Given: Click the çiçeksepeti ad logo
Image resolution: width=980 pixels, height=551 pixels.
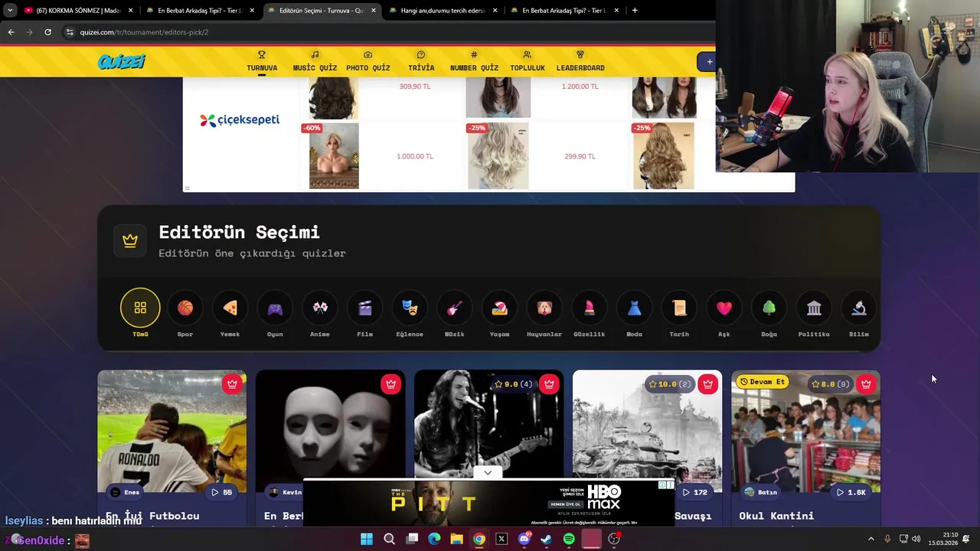Looking at the screenshot, I should tap(240, 120).
